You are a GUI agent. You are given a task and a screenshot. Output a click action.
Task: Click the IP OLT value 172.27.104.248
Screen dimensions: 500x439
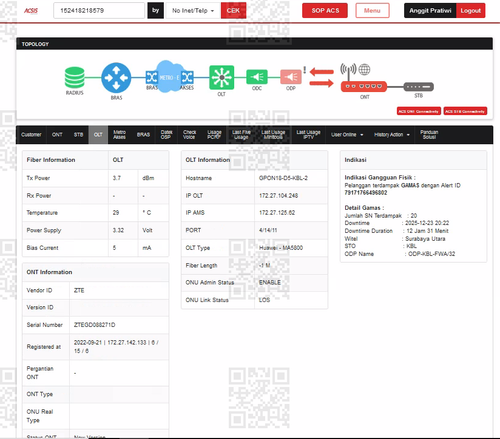tap(279, 196)
